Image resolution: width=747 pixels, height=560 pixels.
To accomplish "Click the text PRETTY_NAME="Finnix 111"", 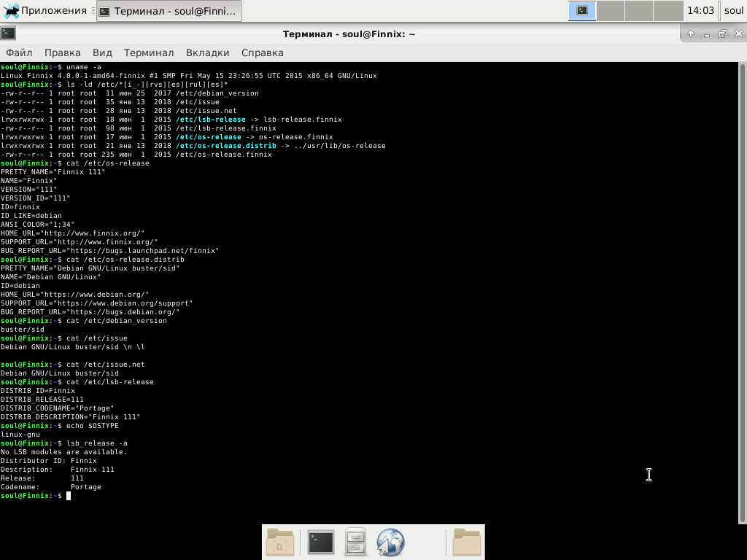I will pos(53,172).
